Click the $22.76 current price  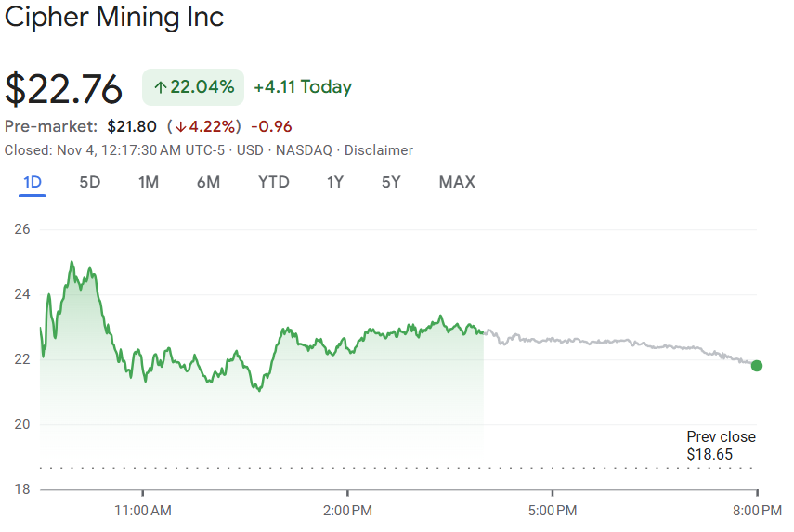(64, 89)
